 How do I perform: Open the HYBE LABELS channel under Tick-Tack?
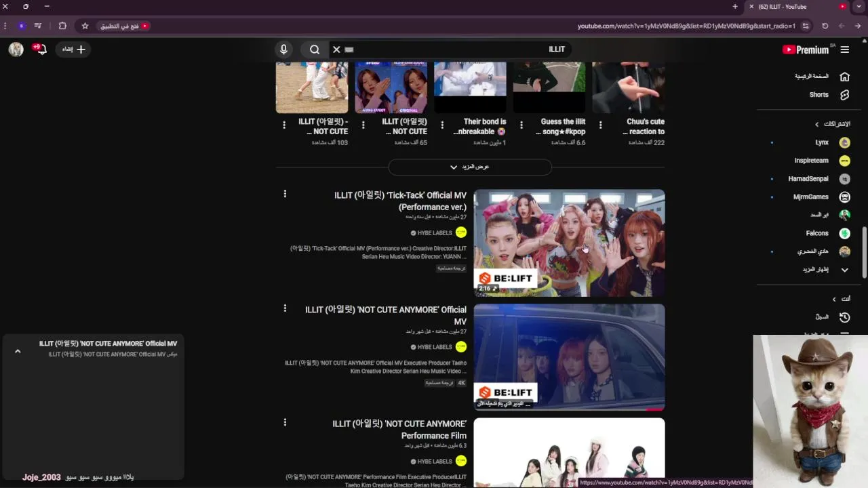435,233
